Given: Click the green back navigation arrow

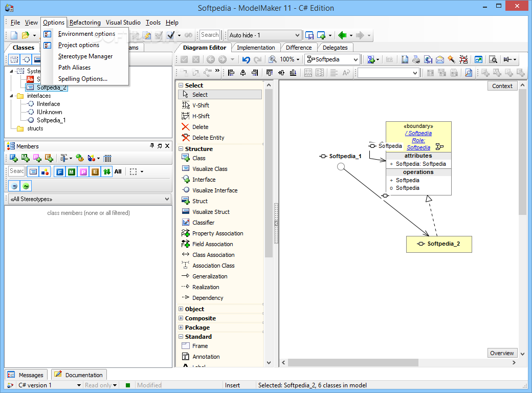Looking at the screenshot, I should coord(342,35).
